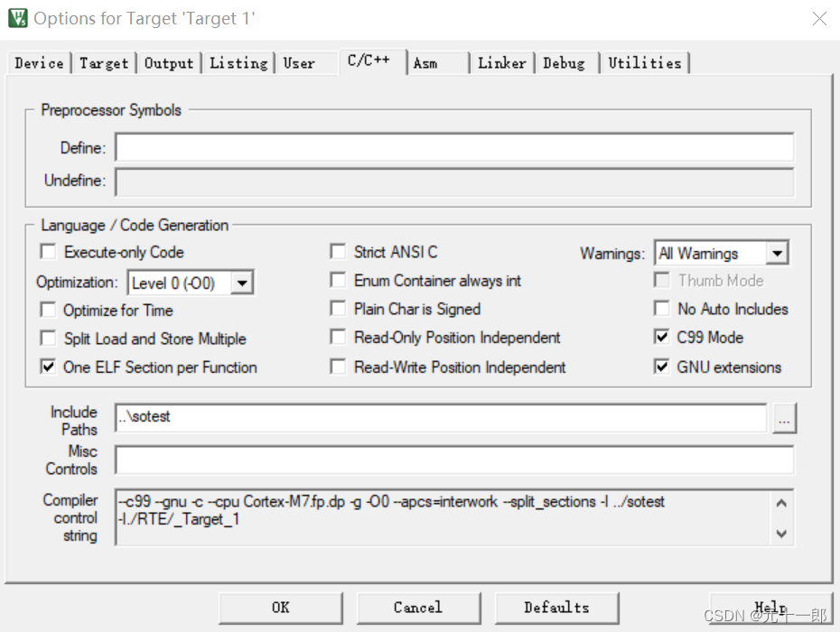Click the Keil uVision icon in title bar

[x=18, y=18]
